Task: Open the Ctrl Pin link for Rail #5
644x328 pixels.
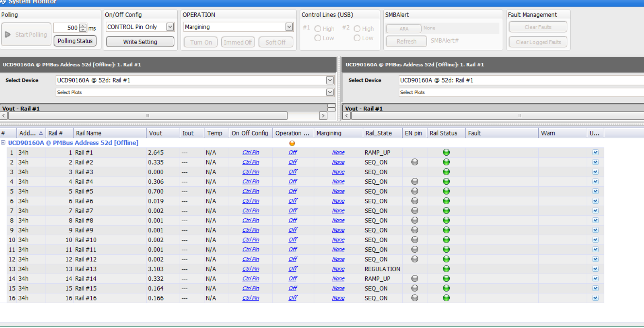Action: [251, 191]
